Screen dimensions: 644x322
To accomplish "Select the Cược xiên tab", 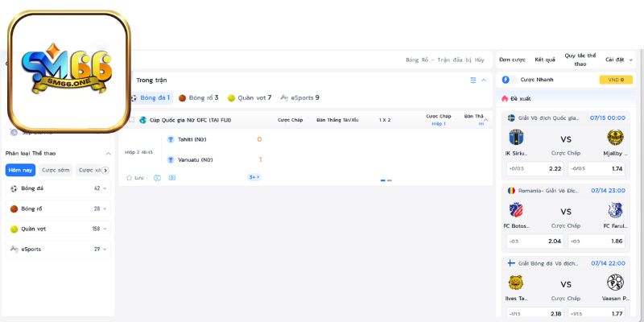I will [x=89, y=170].
